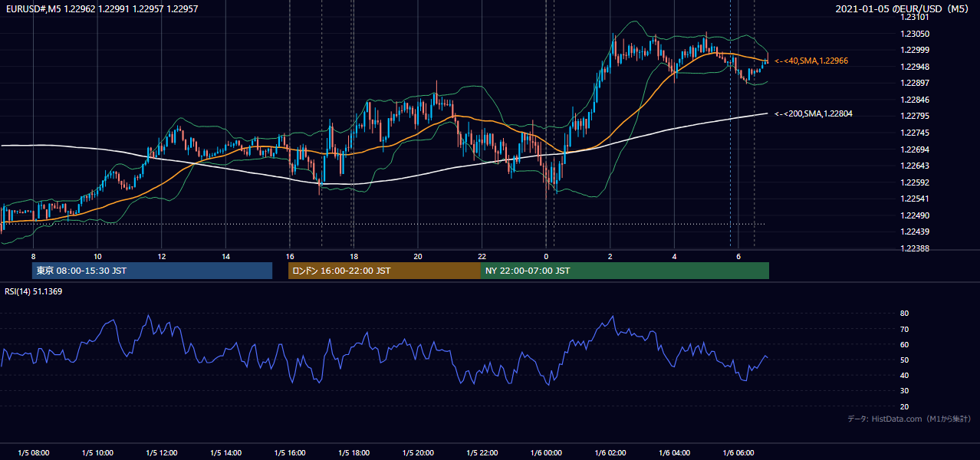Select the 200 SMA label 1.22804
Viewport: 980px width, 460px height.
point(813,114)
